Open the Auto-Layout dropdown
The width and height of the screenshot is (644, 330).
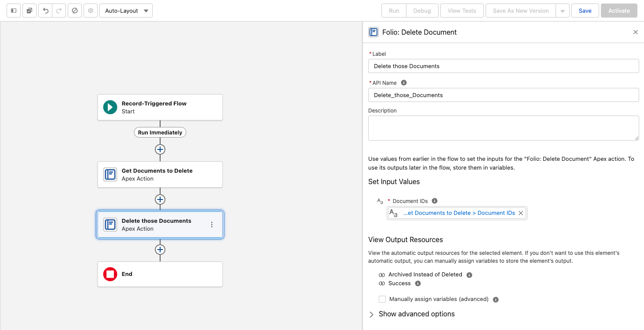tap(126, 11)
